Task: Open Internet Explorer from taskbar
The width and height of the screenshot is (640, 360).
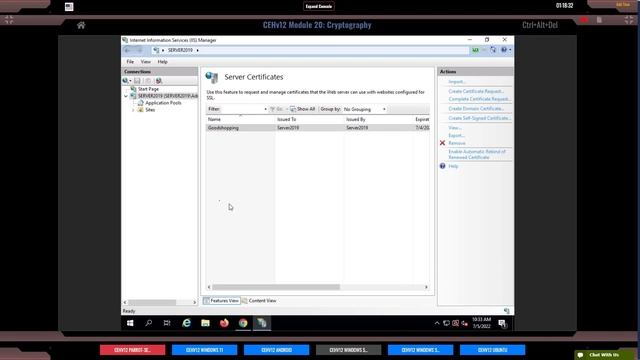Action: click(187, 323)
